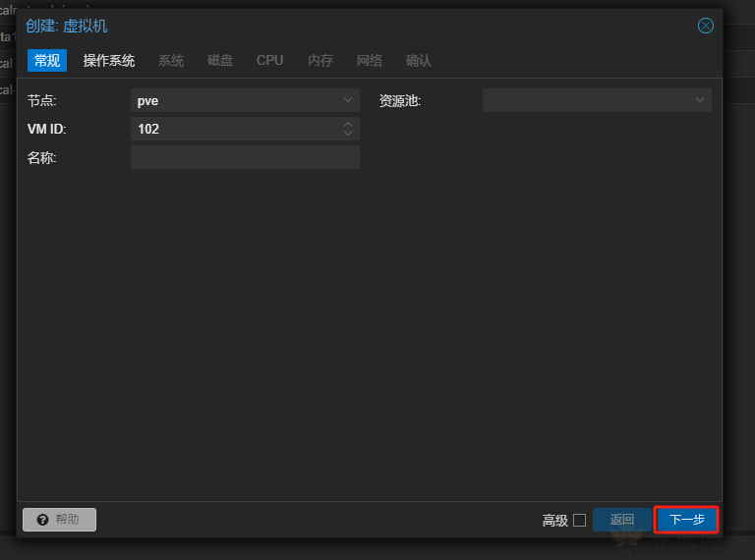Click the question mark icon in 帮助 button
755x560 pixels.
pos(43,520)
